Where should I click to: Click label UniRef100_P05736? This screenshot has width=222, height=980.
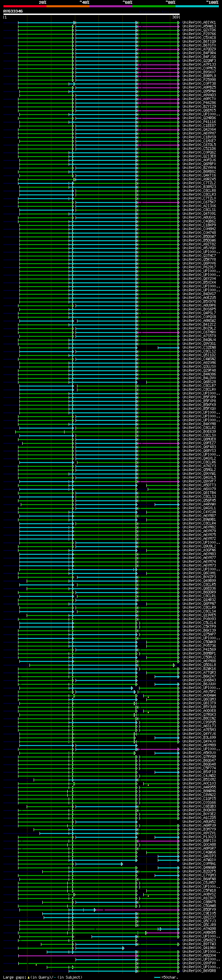[x=199, y=646]
